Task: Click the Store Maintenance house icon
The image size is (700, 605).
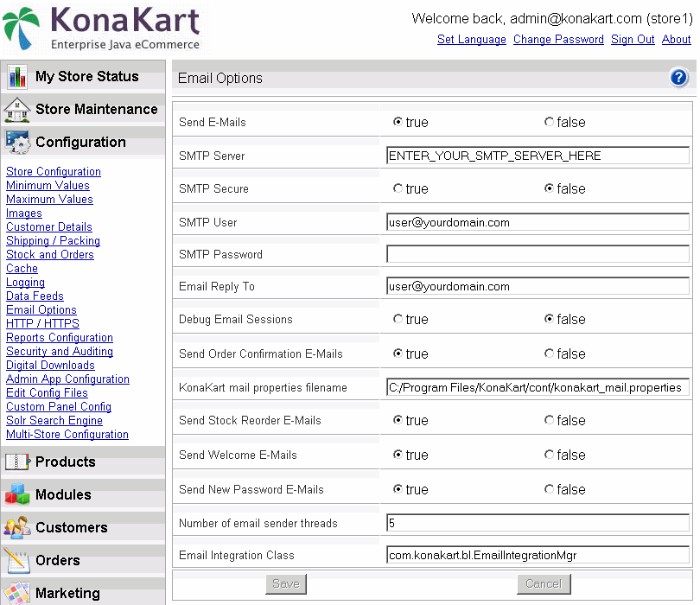Action: tap(17, 110)
